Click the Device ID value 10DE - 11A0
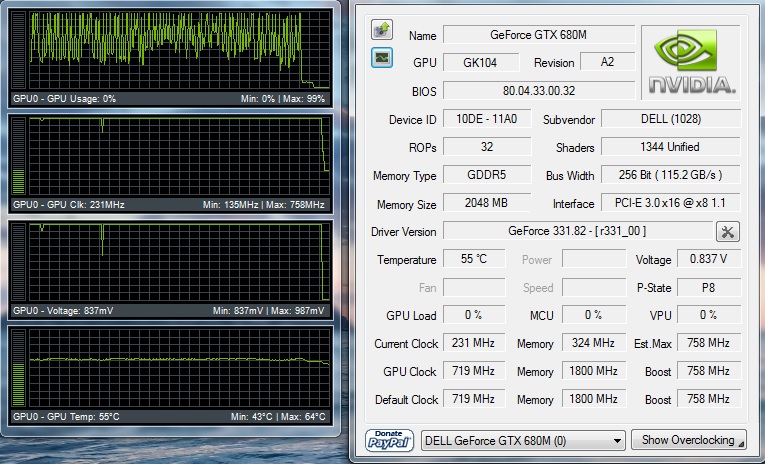The width and height of the screenshot is (765, 464). click(x=486, y=119)
